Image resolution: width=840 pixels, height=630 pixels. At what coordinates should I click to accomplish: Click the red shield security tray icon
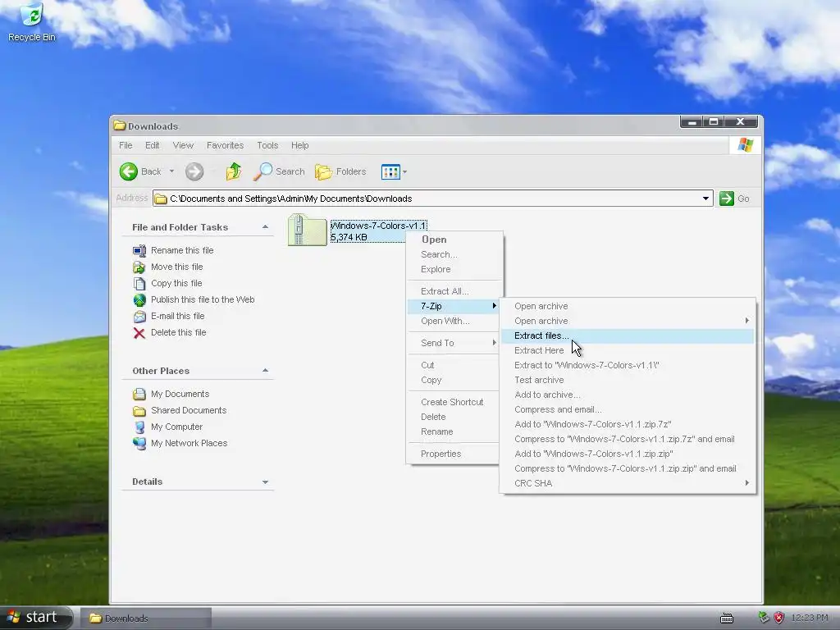click(x=779, y=618)
